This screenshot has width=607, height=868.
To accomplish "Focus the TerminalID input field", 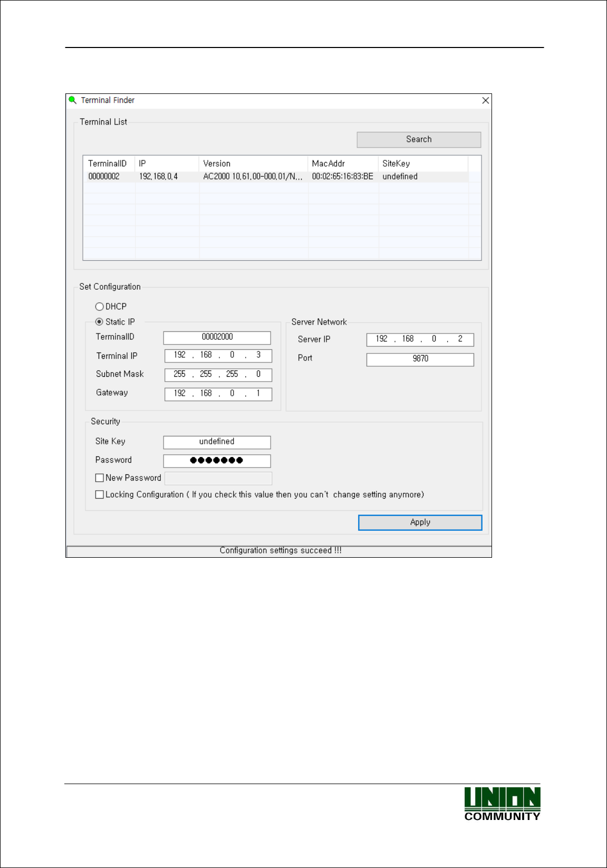I will coord(217,337).
